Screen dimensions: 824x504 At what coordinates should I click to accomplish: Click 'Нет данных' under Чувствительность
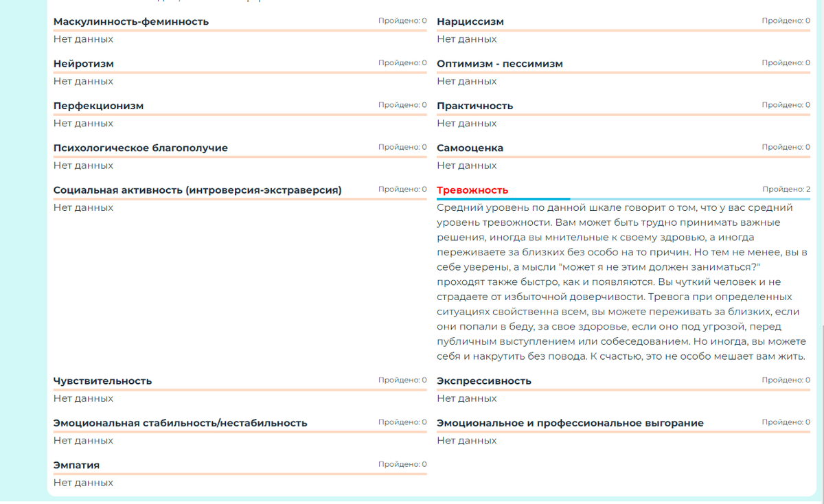tap(84, 398)
